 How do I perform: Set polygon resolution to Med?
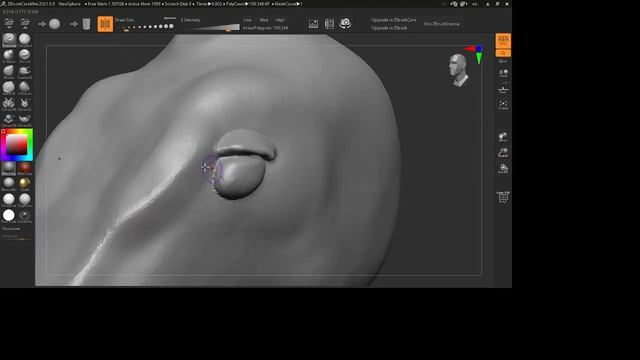(x=264, y=20)
